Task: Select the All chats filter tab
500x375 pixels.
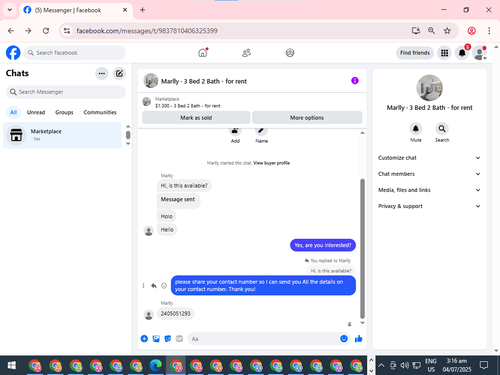Action: pyautogui.click(x=13, y=112)
